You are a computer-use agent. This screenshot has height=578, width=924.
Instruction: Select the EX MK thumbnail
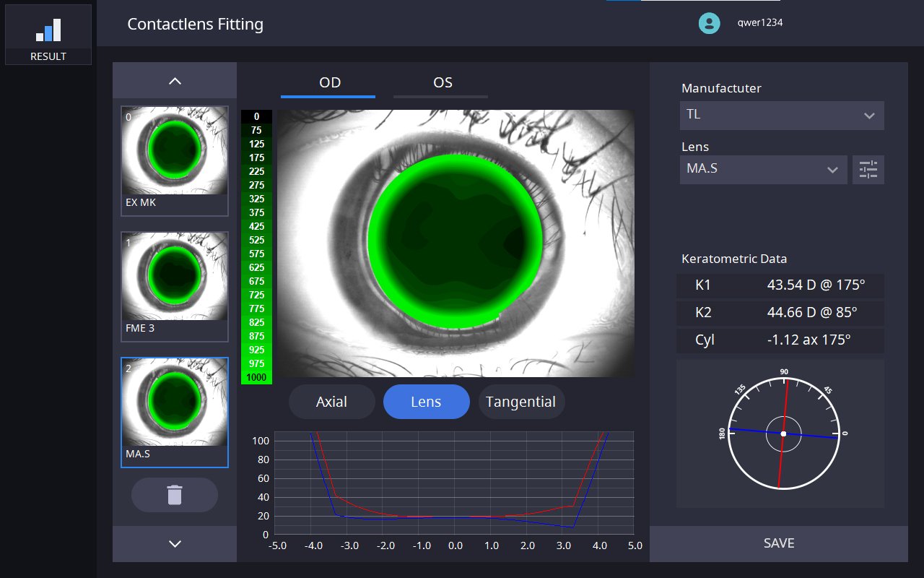[175, 160]
